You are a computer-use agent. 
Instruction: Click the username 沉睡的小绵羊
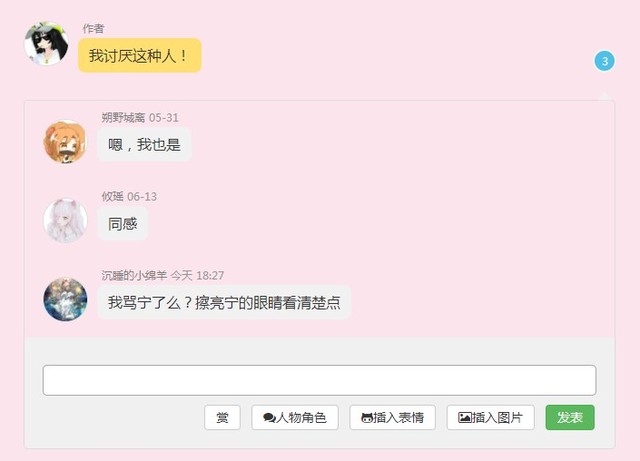click(134, 275)
